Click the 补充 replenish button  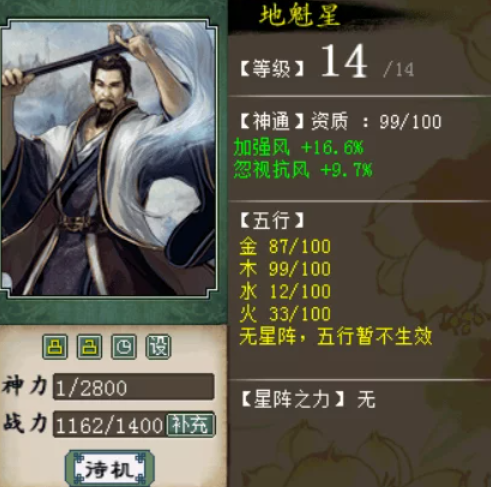191,425
